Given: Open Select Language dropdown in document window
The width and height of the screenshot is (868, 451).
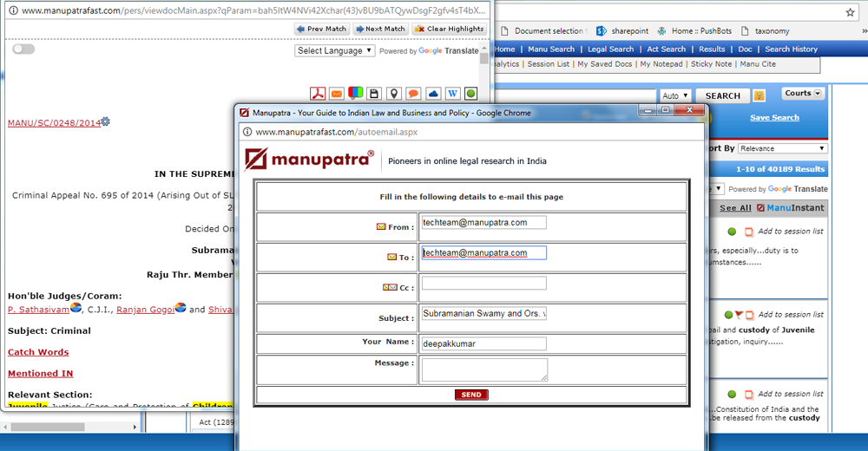Looking at the screenshot, I should pyautogui.click(x=335, y=50).
